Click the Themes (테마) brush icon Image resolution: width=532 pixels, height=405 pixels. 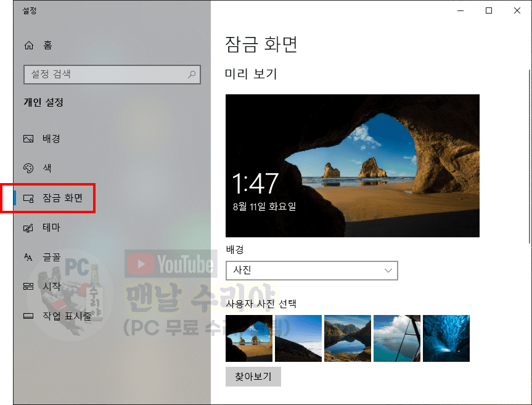[28, 227]
